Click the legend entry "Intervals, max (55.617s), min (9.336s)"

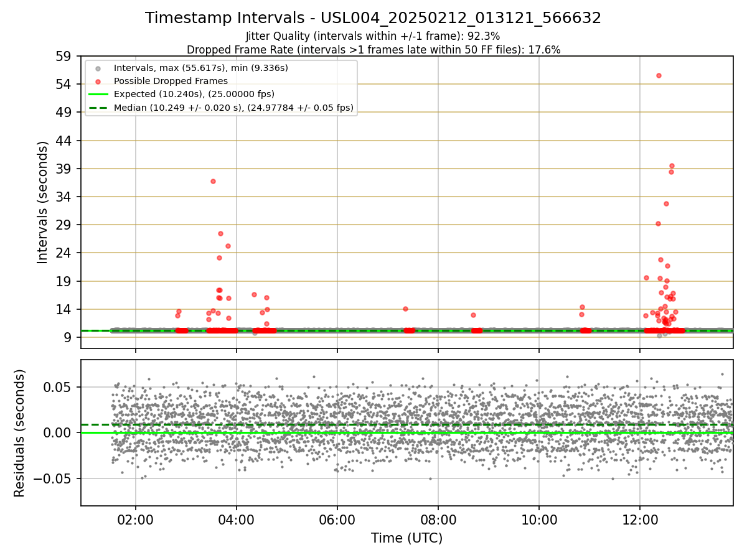(x=201, y=67)
